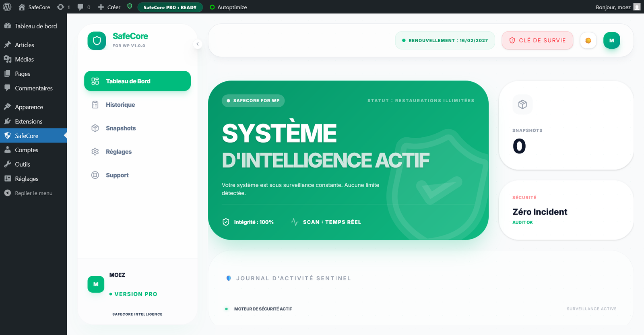Click the Moteur de sécurité actif entry
Image resolution: width=644 pixels, height=335 pixels.
(263, 309)
